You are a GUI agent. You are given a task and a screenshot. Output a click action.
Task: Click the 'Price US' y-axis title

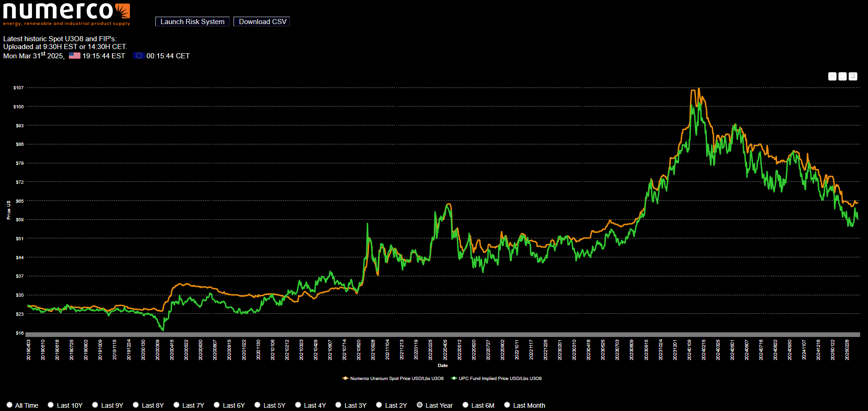click(9, 210)
